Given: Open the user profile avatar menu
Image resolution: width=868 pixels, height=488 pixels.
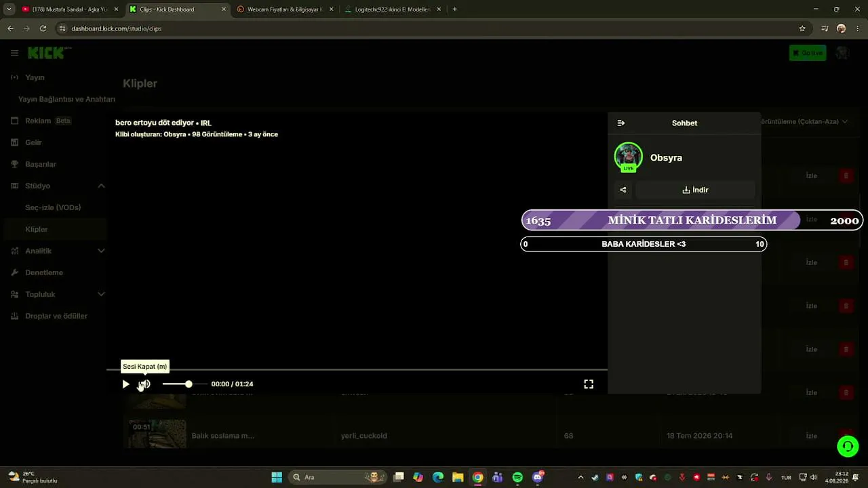Looking at the screenshot, I should [843, 53].
